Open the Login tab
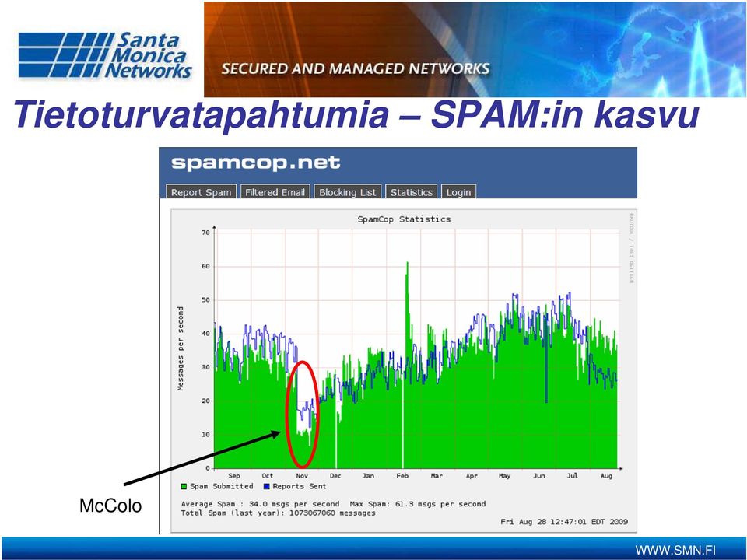 coord(458,192)
